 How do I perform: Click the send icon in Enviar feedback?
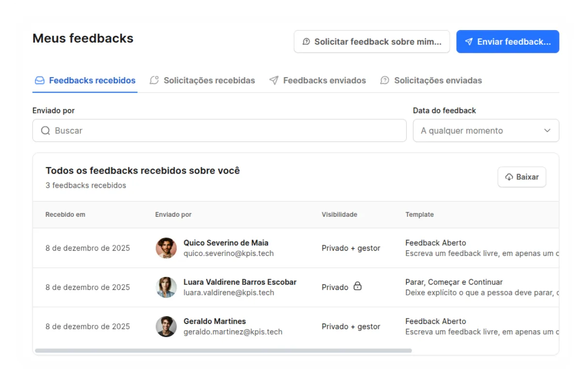469,42
